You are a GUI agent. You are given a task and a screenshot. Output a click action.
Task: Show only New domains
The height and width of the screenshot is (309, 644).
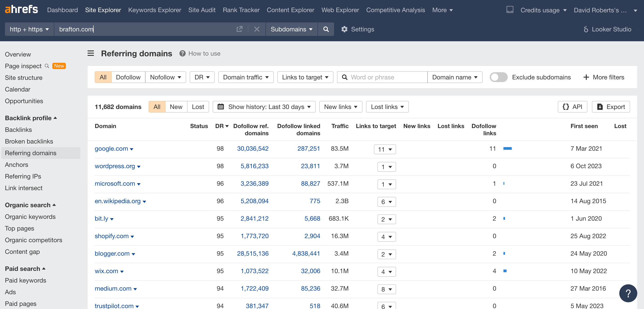coord(176,107)
